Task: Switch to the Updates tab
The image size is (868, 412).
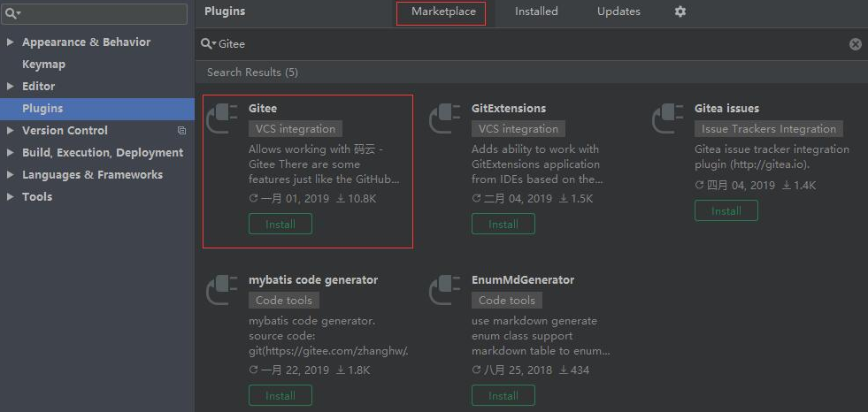Action: point(618,11)
